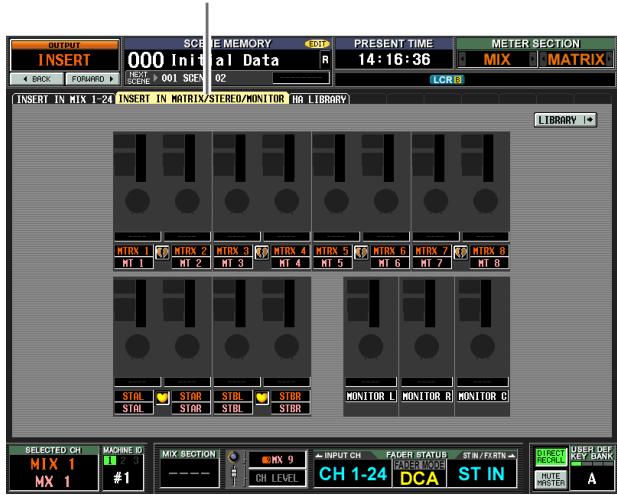Click the LCR indicator
This screenshot has width=617, height=495.
coord(447,79)
